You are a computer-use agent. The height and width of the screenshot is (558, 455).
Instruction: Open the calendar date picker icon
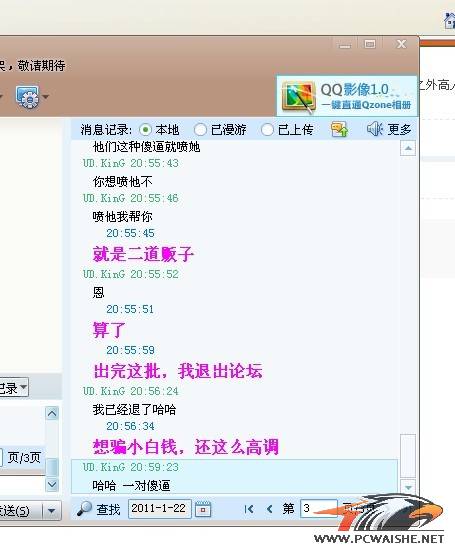pos(203,509)
